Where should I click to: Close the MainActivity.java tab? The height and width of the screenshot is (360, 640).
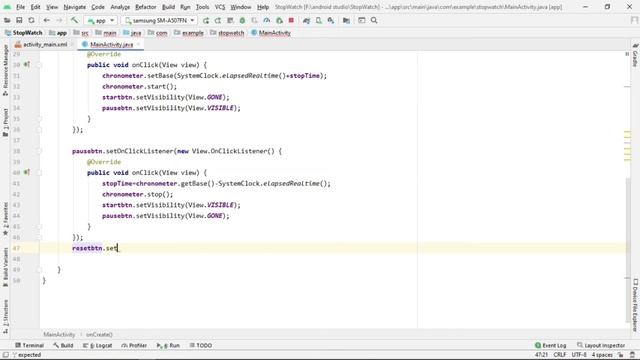(x=138, y=44)
